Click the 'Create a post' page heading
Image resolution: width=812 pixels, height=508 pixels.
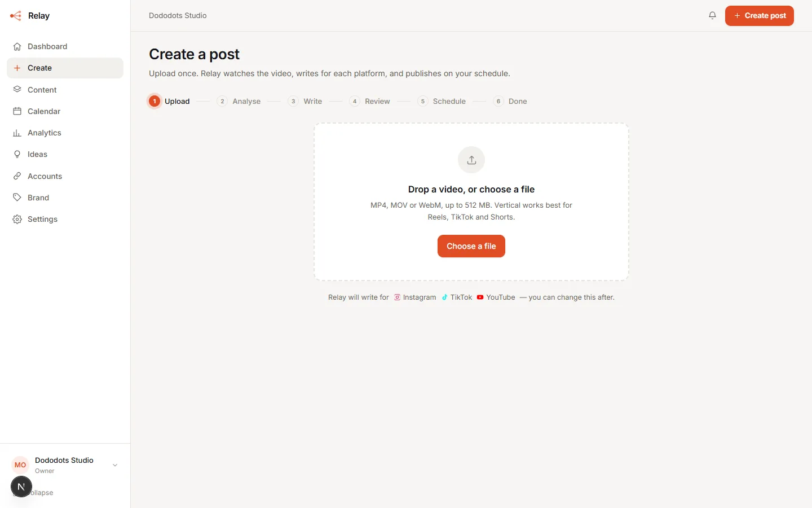pos(195,54)
